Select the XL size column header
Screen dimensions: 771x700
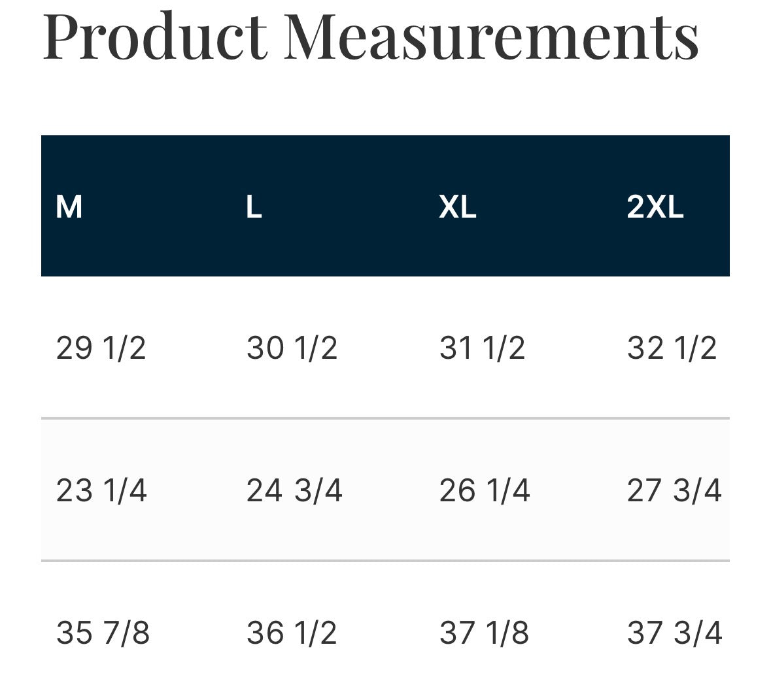(457, 207)
